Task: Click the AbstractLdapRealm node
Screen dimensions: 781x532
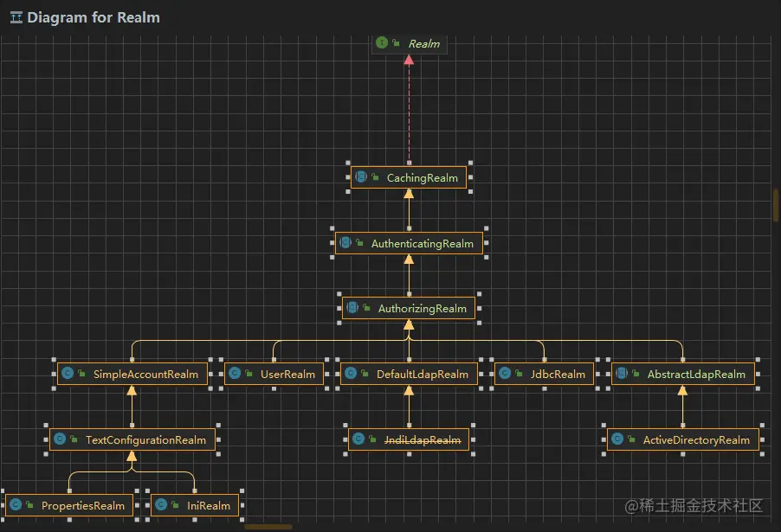Action: pos(683,375)
